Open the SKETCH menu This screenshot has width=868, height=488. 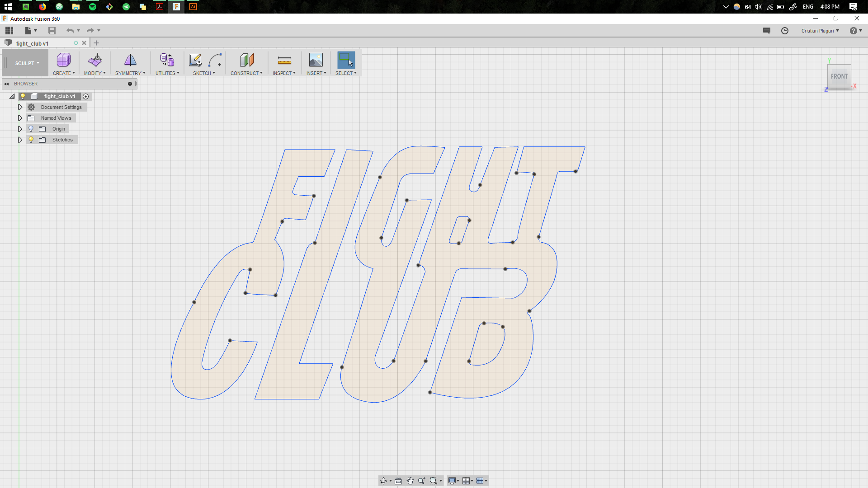point(204,73)
